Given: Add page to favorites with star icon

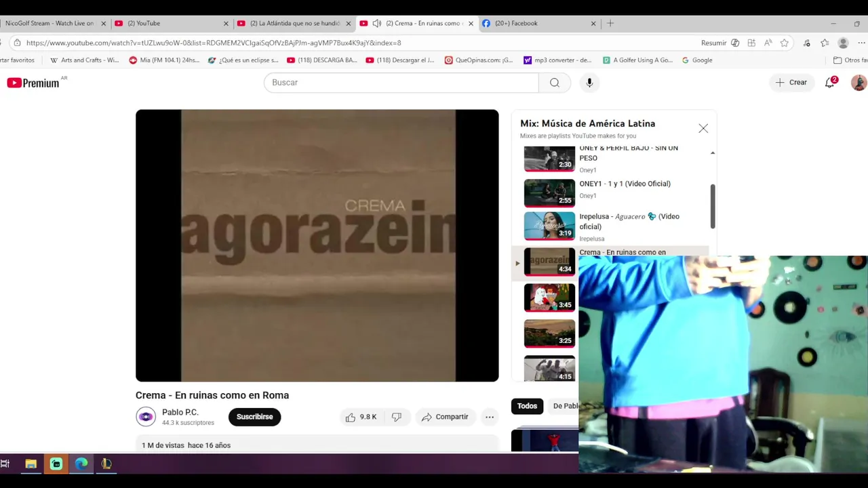Looking at the screenshot, I should pos(785,43).
